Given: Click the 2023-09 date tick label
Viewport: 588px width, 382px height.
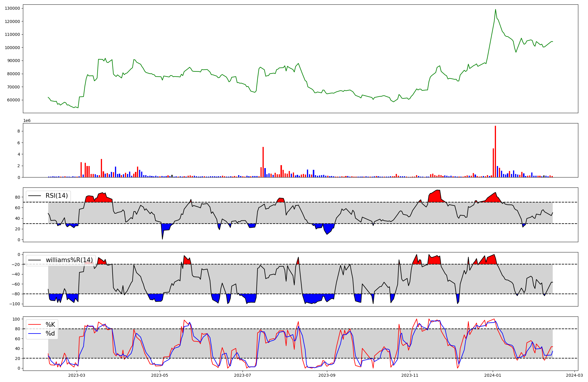Looking at the screenshot, I should tap(327, 375).
